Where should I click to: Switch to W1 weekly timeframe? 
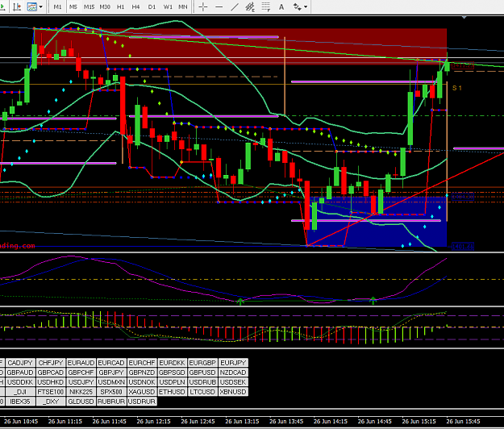(x=168, y=6)
